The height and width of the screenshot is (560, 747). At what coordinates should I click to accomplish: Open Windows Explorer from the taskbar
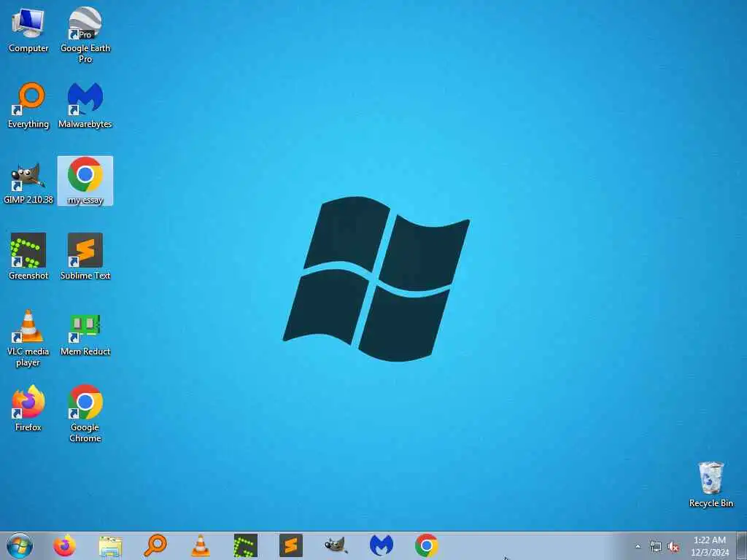[110, 545]
